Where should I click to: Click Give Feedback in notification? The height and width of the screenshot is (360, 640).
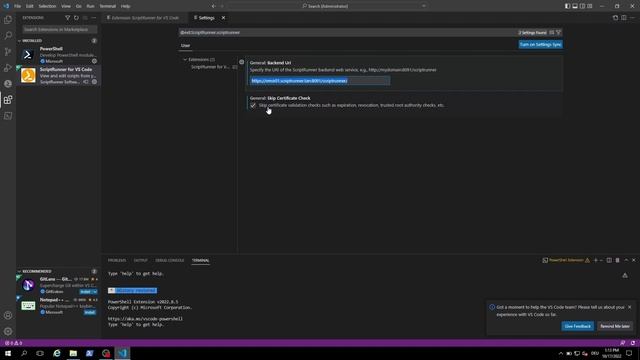point(578,326)
